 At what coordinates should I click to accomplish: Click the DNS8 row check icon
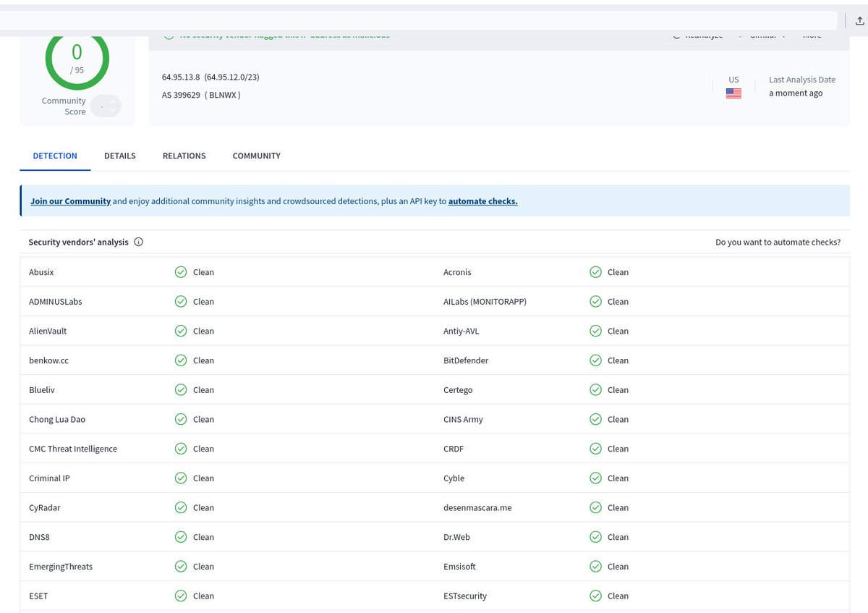pyautogui.click(x=181, y=537)
